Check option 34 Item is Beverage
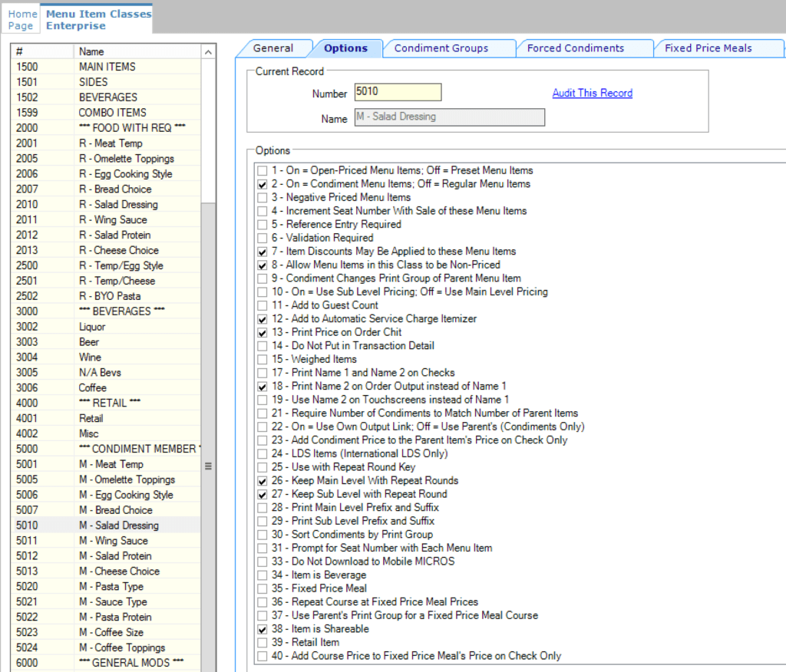Image resolution: width=786 pixels, height=672 pixels. click(263, 576)
